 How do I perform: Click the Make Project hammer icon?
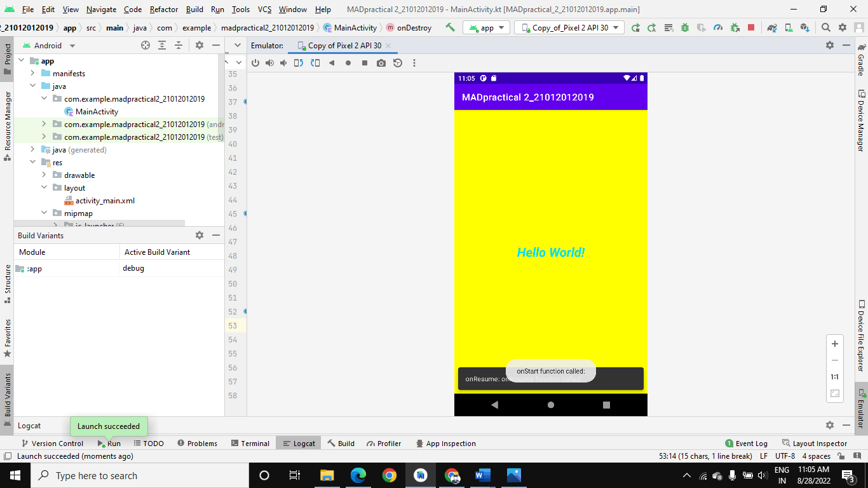(x=450, y=27)
